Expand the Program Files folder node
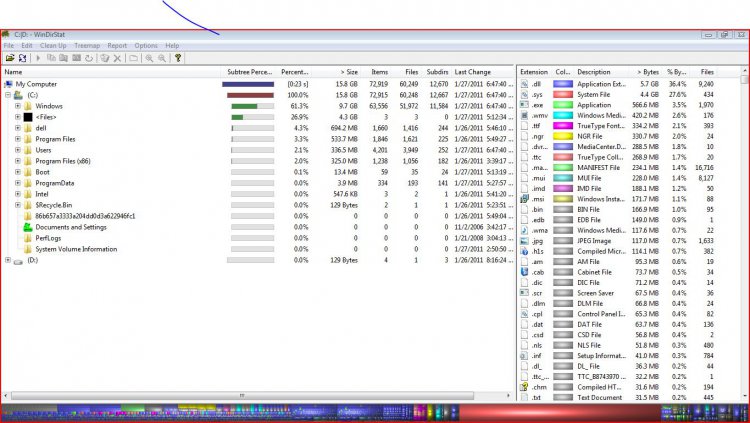The image size is (750, 423). coord(18,139)
